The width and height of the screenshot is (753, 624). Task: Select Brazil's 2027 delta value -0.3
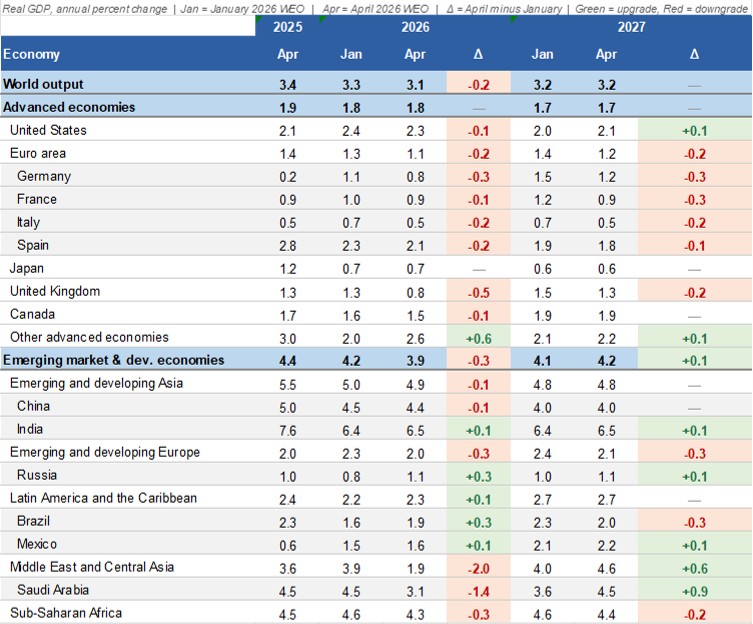click(694, 521)
